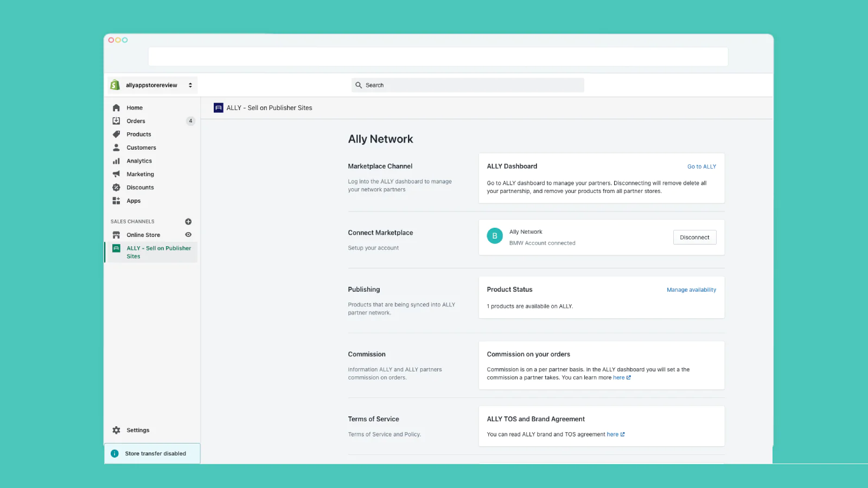
Task: Click the ALLY channel icon in sidebar
Action: pyautogui.click(x=116, y=248)
